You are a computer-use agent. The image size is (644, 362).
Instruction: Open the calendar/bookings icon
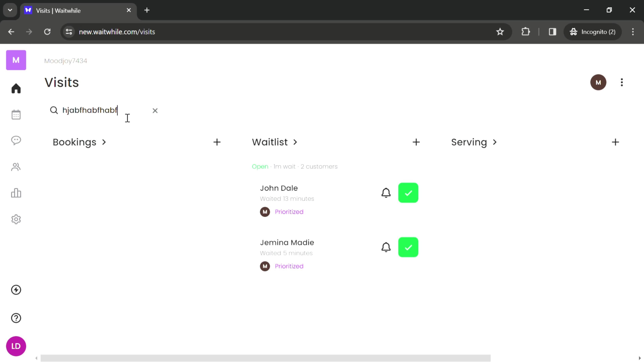click(x=16, y=114)
